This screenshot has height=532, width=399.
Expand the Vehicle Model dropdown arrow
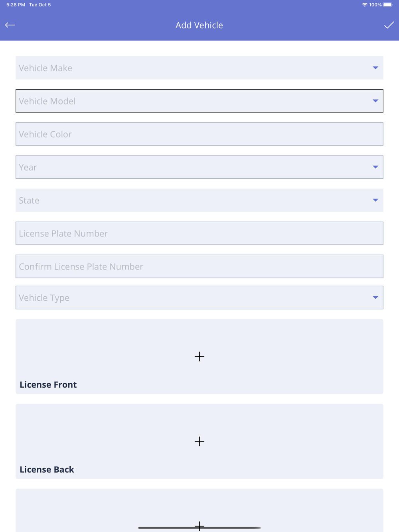pyautogui.click(x=375, y=101)
